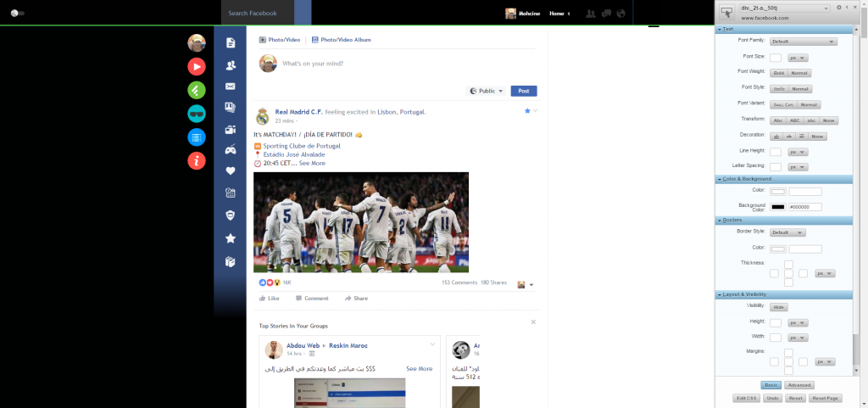This screenshot has height=408, width=868.
Task: Set Font Style to Italic
Action: [779, 89]
